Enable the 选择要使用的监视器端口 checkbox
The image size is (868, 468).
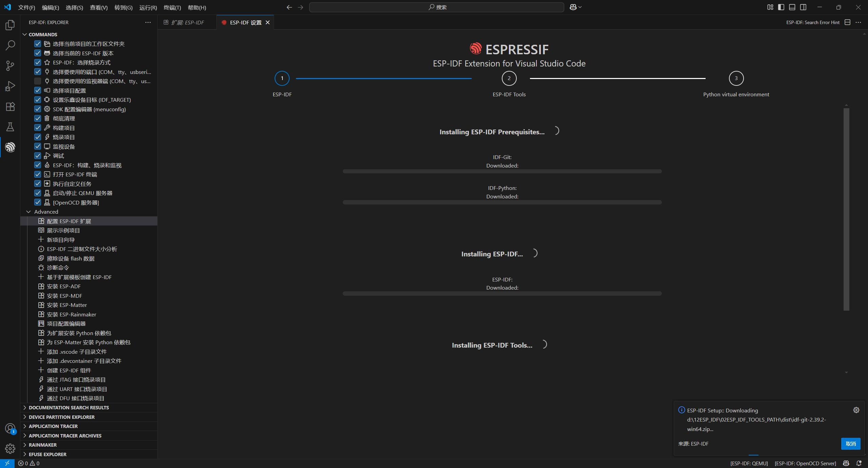[38, 81]
